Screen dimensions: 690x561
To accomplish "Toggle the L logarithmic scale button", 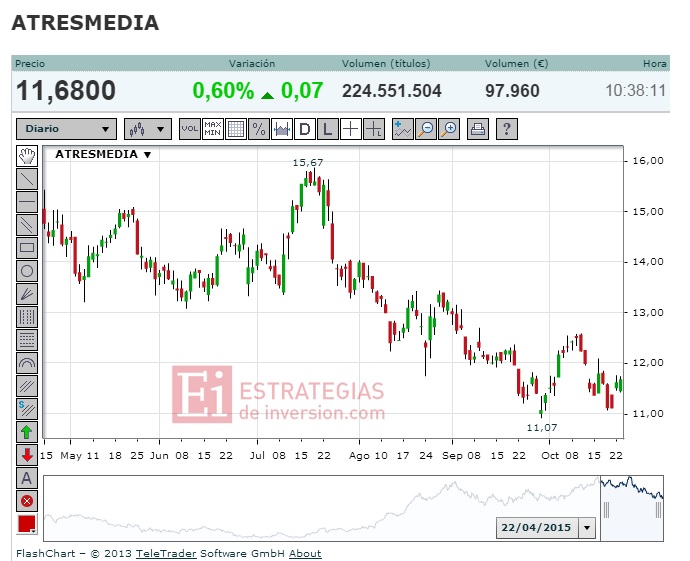I will 328,129.
